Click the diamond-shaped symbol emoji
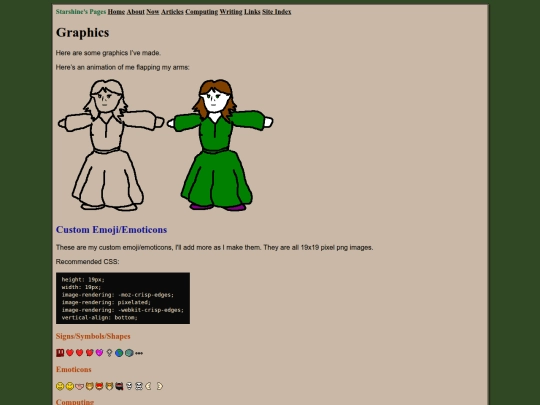This screenshot has width=540, height=405. tap(109, 353)
